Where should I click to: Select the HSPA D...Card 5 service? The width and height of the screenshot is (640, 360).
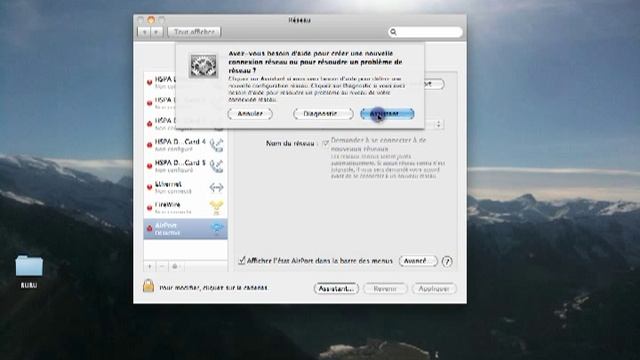coord(185,166)
